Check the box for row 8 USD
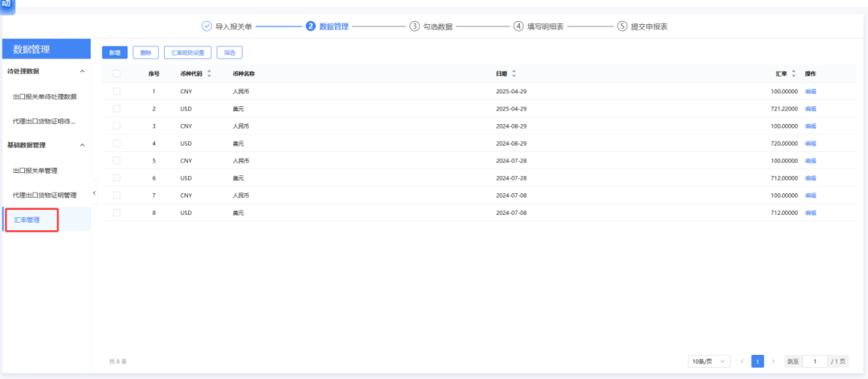Screen dimensions: 868x379 (x=117, y=212)
